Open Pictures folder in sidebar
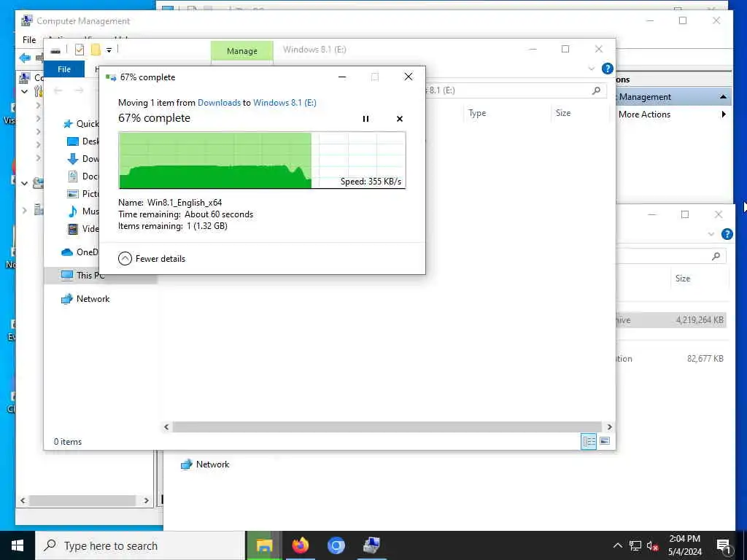747x560 pixels. tap(83, 194)
